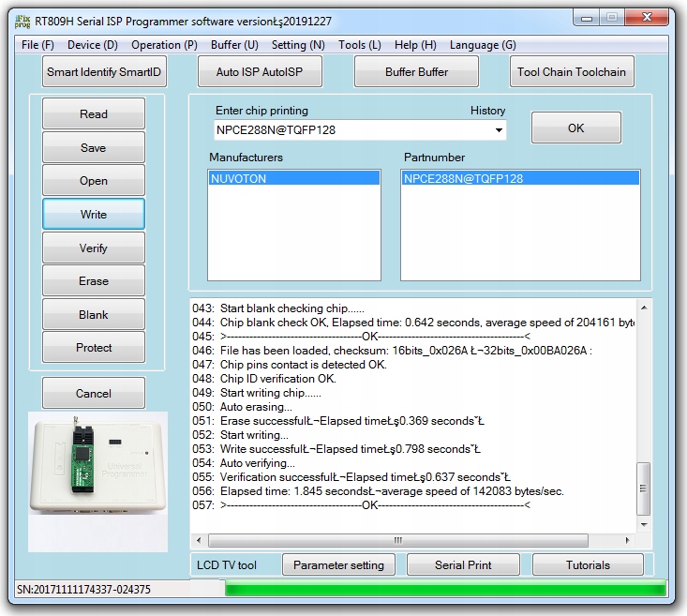The width and height of the screenshot is (687, 616).
Task: Open the Tools (L) menu
Action: (359, 45)
